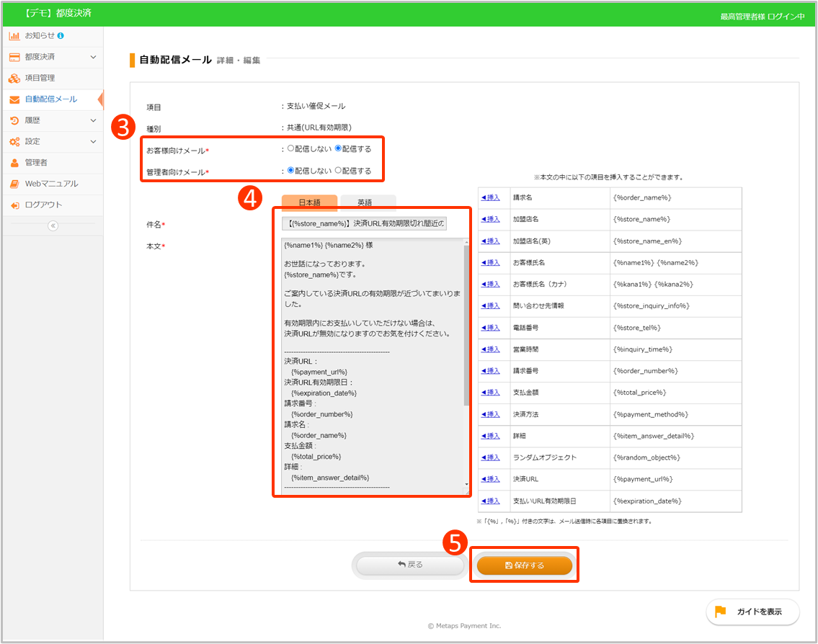Collapse sidebar with double-arrow button

pos(52,225)
